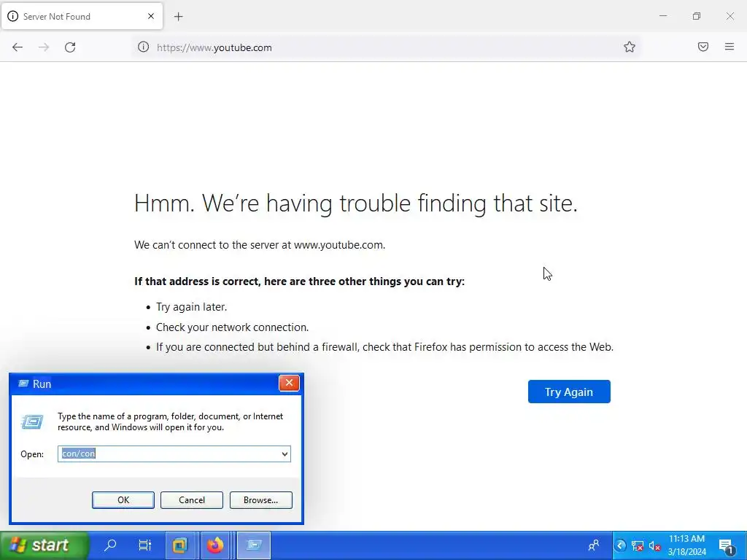Restore down the Firefox window

pyautogui.click(x=697, y=16)
